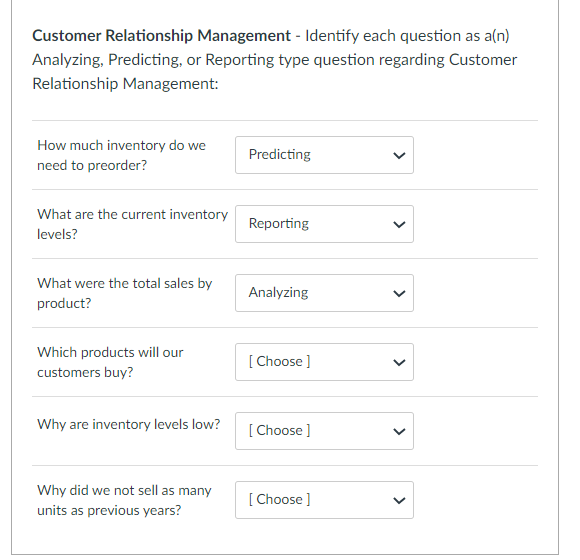Open dropdown for 'Why are inventory levels low?'
This screenshot has width=580, height=560.
[x=324, y=431]
